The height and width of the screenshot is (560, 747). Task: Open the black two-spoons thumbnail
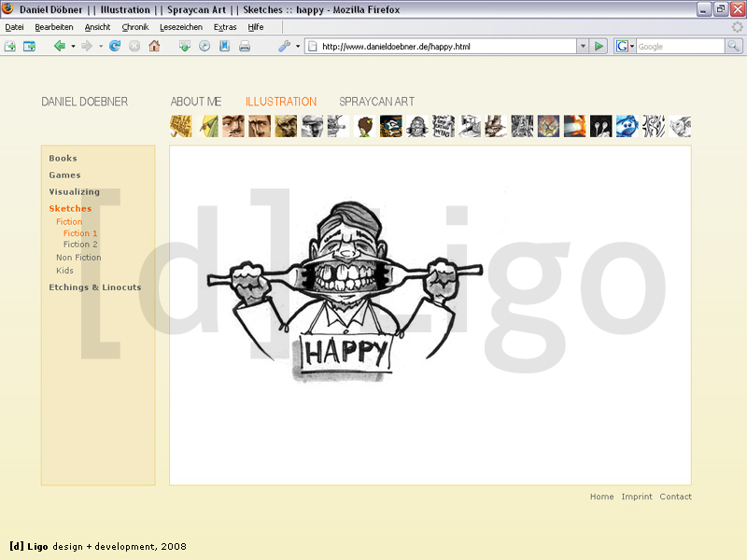pos(600,126)
